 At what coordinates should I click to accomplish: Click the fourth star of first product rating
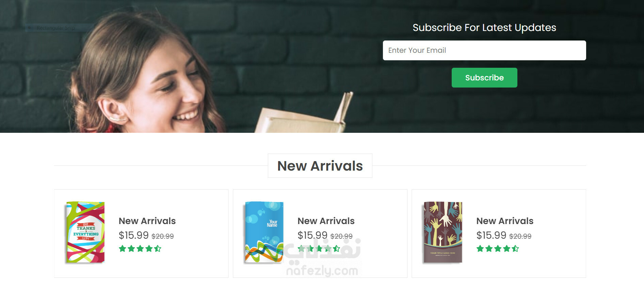[x=149, y=249]
